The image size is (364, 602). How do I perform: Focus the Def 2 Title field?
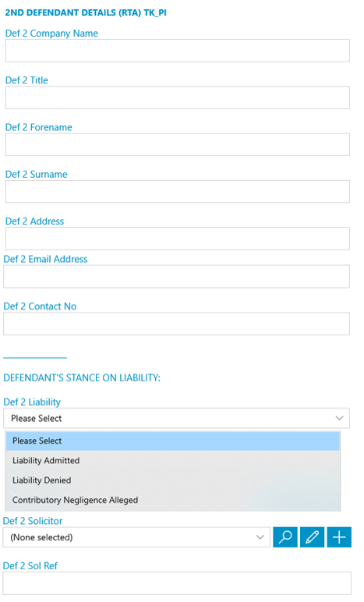177,97
